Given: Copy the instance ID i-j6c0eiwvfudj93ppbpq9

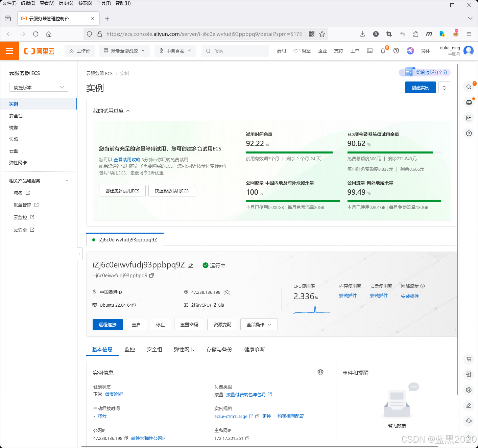Looking at the screenshot, I should (152, 276).
